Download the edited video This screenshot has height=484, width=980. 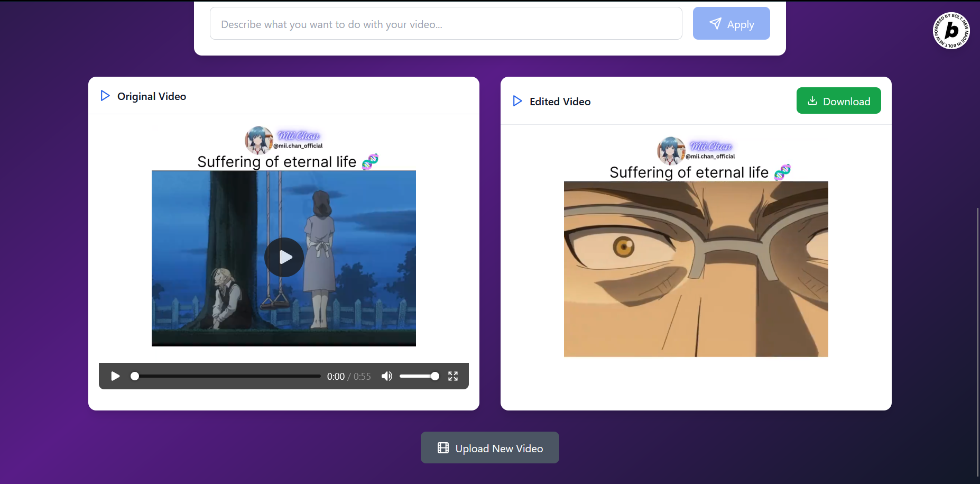[838, 101]
